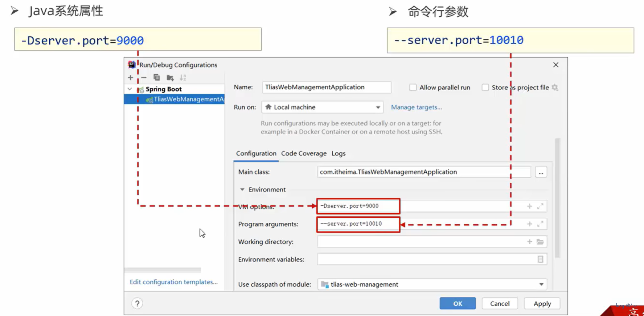Click the horizontal scrollbar under the tree

coord(163,270)
